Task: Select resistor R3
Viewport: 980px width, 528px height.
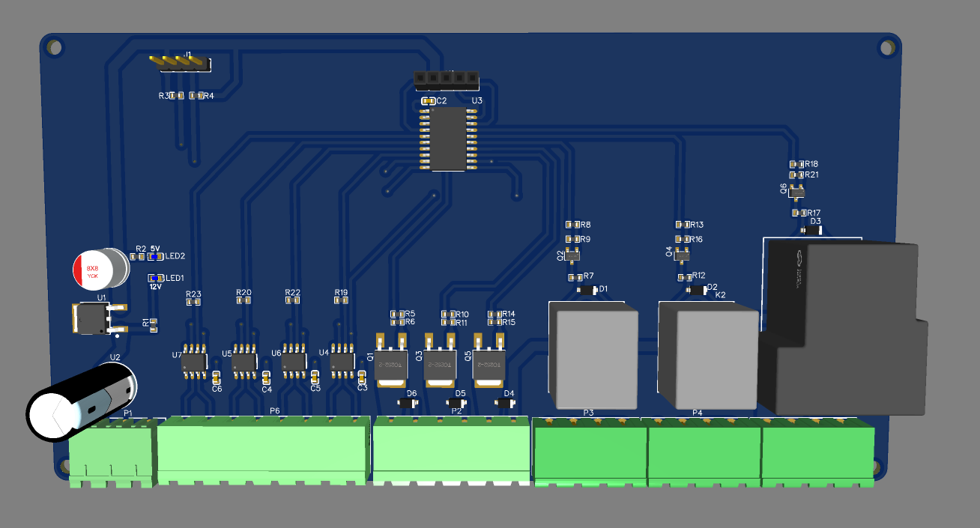Action: [178, 95]
